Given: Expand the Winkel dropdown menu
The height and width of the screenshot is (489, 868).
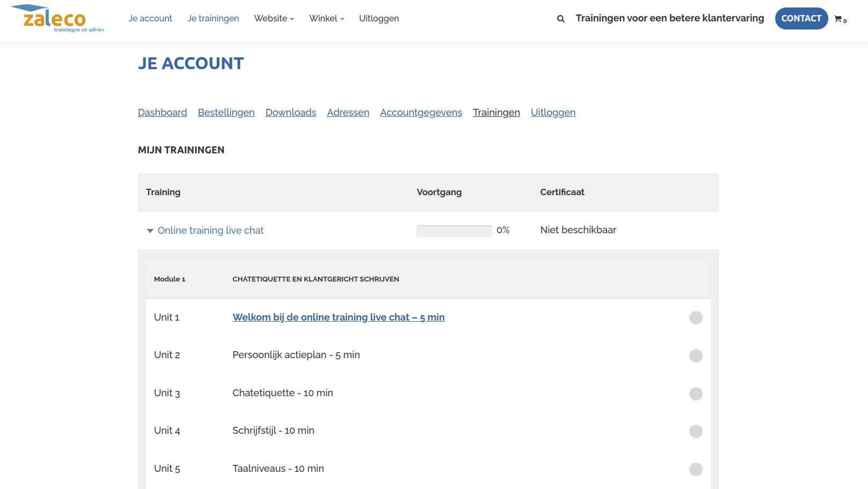Looking at the screenshot, I should [x=326, y=18].
